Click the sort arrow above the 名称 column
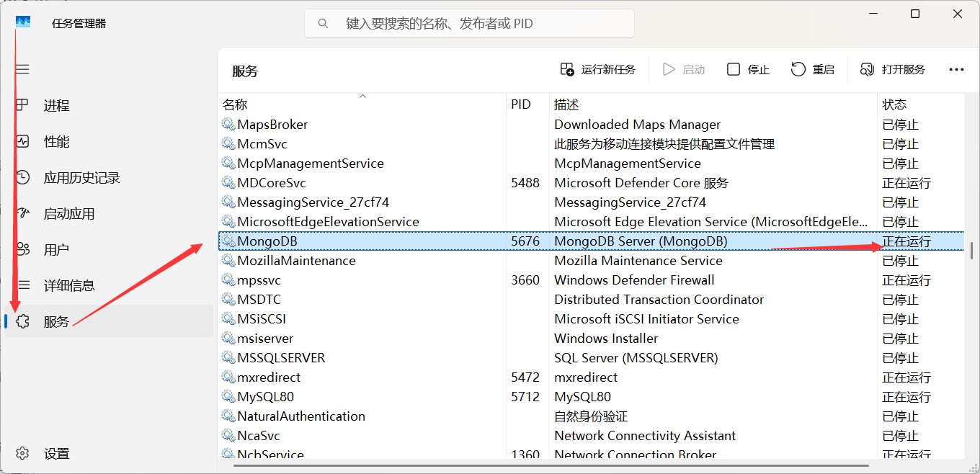 point(363,96)
